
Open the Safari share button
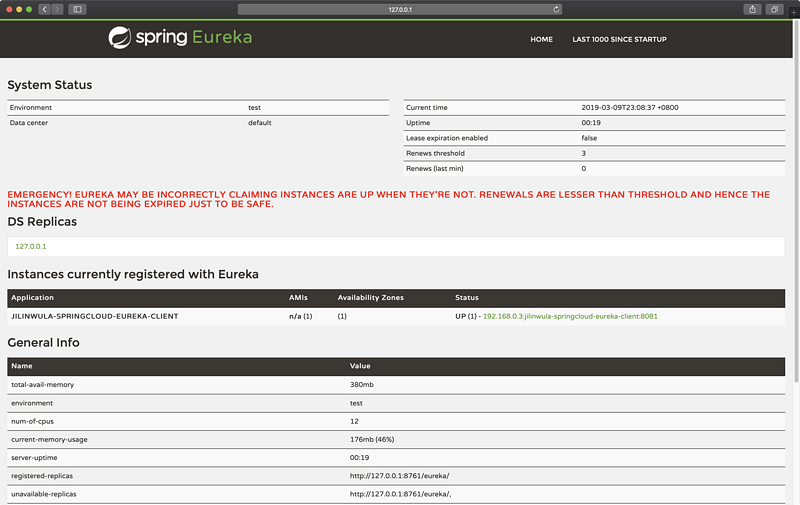(752, 9)
